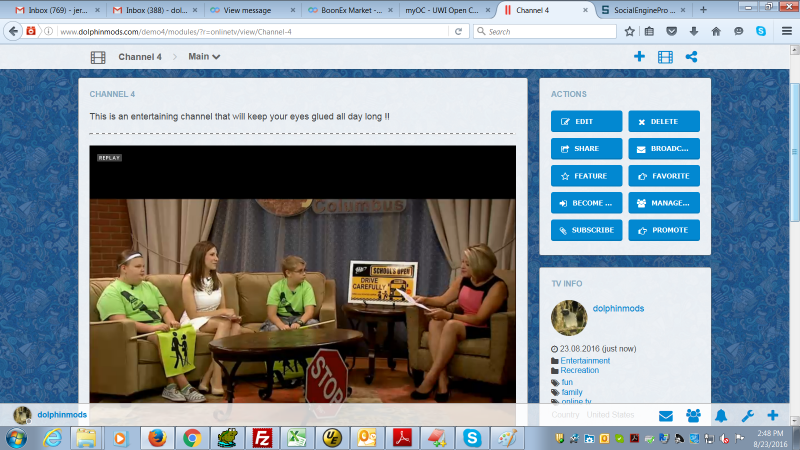Open the bookmarks list toolbar icon

pyautogui.click(x=649, y=32)
